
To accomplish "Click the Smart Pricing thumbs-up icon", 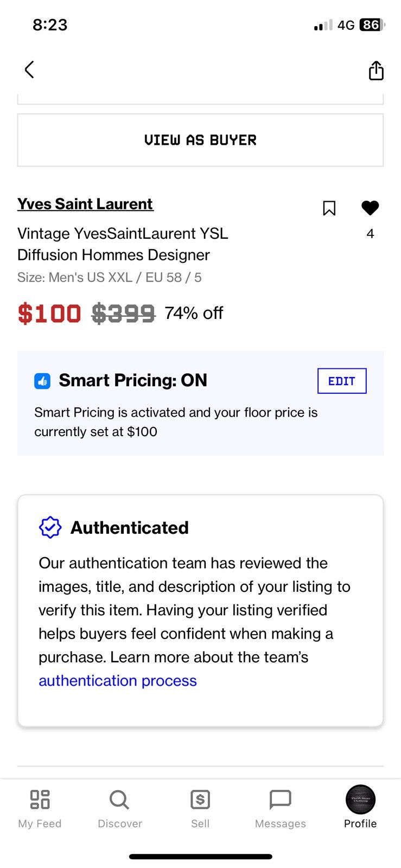I will (x=42, y=381).
